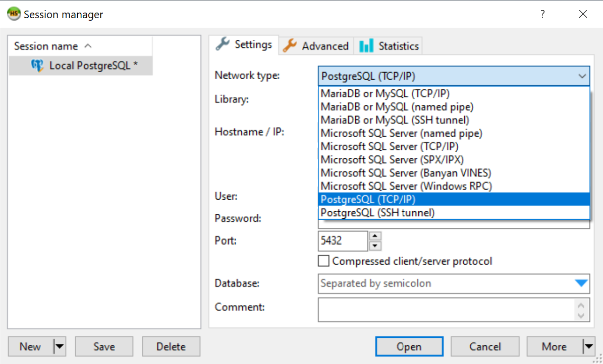Click Comment box scroll down arrow

[x=581, y=316]
